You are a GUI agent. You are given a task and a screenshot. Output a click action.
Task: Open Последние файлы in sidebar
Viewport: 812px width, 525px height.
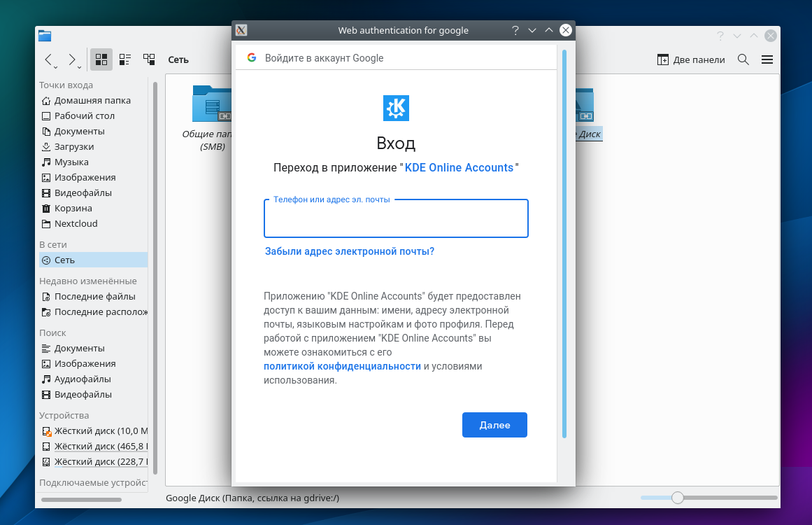coord(93,296)
